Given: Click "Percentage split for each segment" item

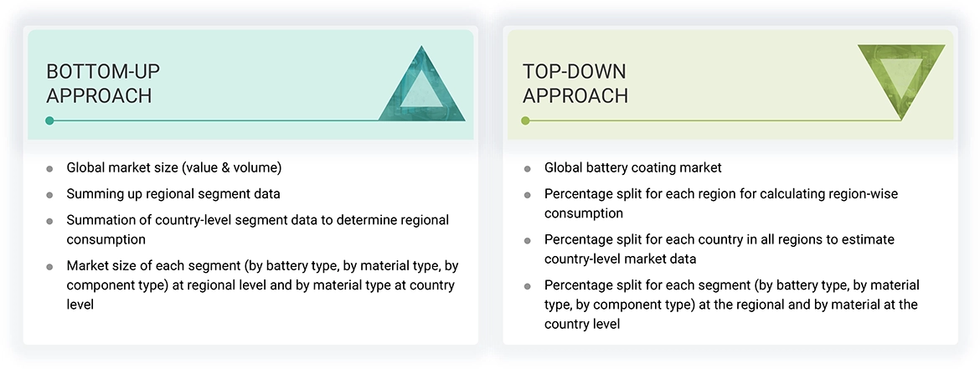Looking at the screenshot, I should (731, 304).
